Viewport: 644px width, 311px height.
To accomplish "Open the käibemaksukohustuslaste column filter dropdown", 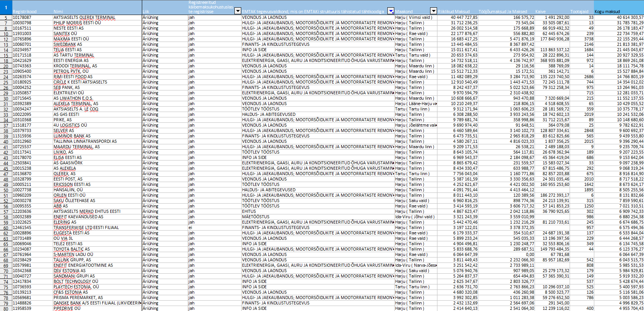I will [x=238, y=11].
